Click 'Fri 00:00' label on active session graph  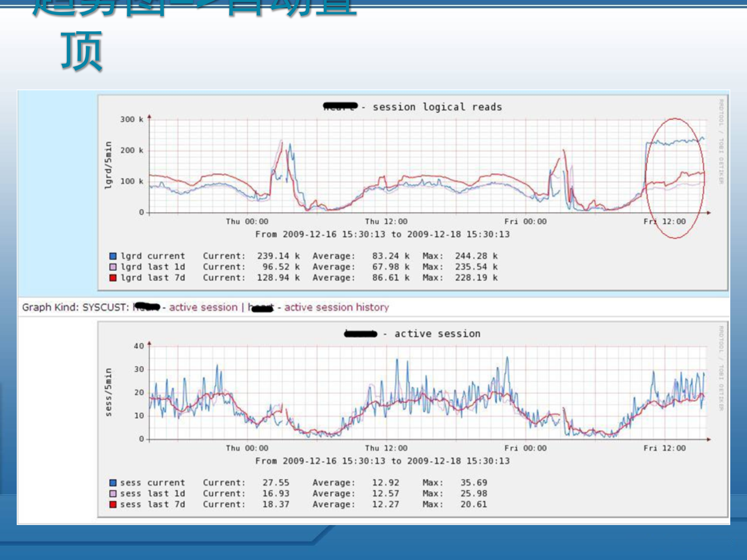click(x=525, y=448)
